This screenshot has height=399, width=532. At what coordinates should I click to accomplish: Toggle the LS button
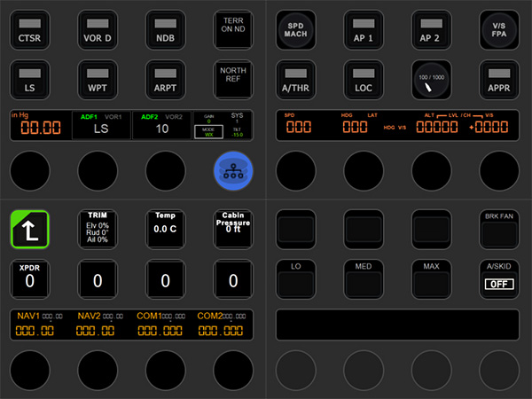point(30,80)
